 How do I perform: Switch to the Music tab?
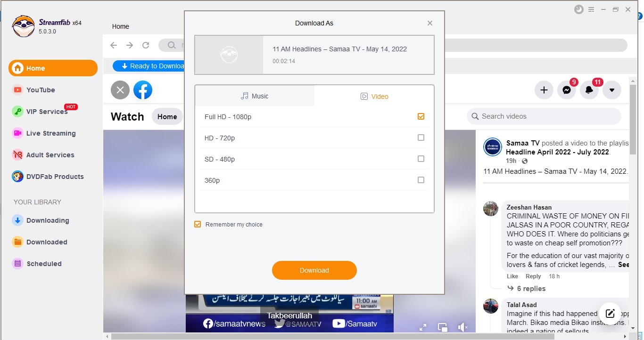point(255,96)
